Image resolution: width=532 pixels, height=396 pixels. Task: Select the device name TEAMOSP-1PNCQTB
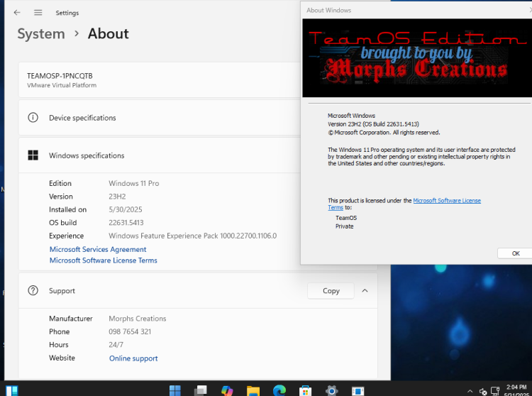(x=60, y=76)
